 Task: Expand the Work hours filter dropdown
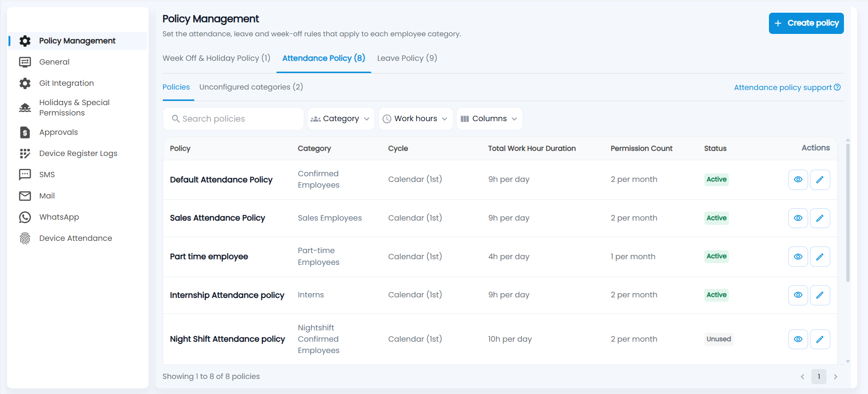(x=416, y=119)
